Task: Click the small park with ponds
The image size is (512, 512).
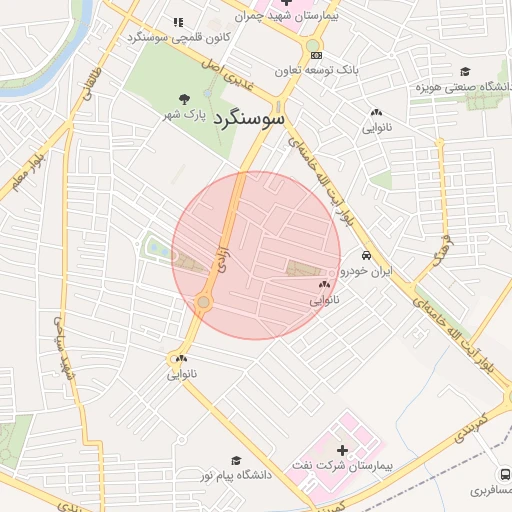Action: [159, 250]
